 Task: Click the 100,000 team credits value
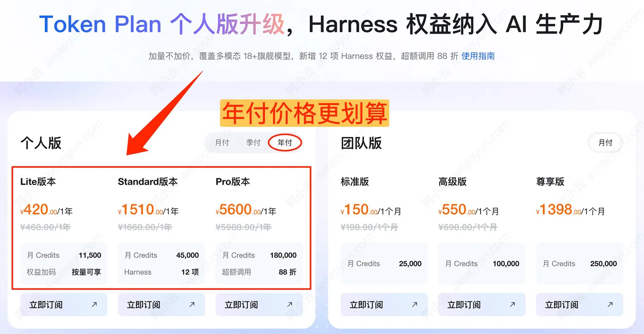pyautogui.click(x=506, y=264)
